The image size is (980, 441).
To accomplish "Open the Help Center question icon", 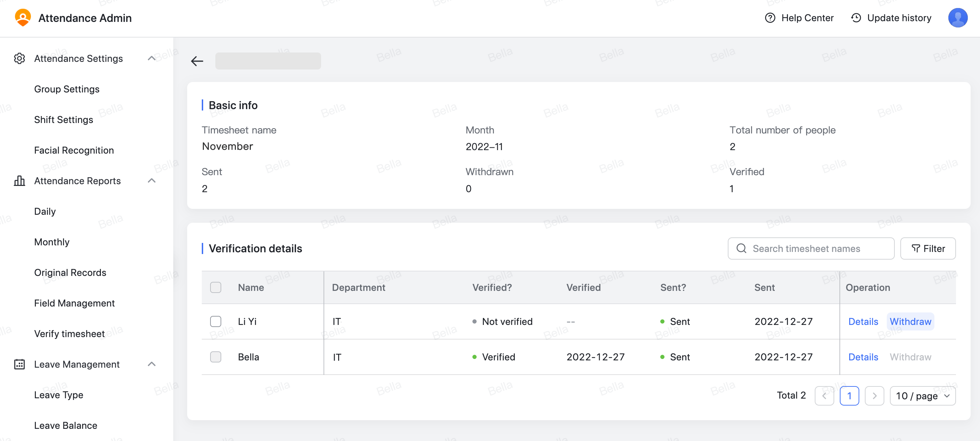I will [770, 18].
